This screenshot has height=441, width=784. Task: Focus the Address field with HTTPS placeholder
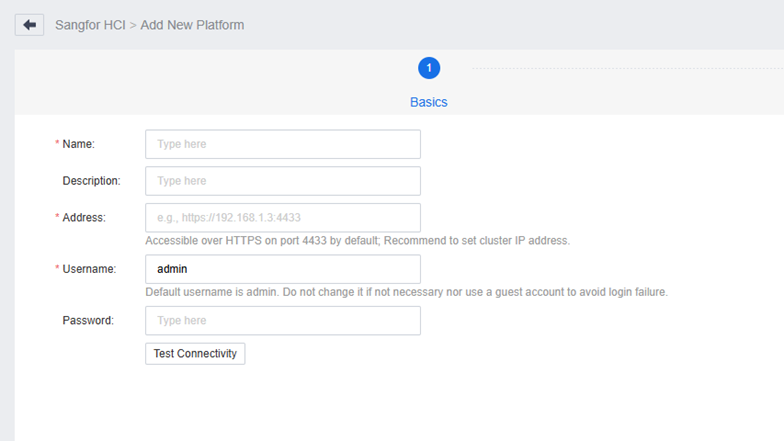click(x=283, y=218)
